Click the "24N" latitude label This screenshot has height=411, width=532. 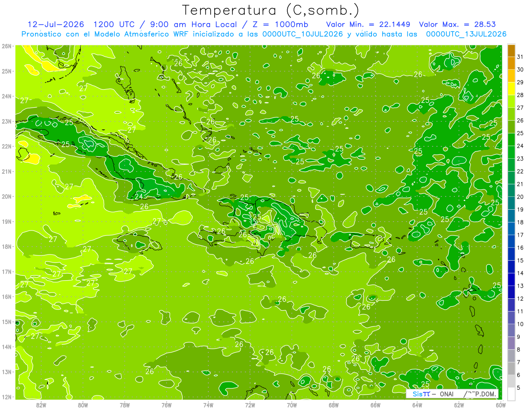(6, 96)
